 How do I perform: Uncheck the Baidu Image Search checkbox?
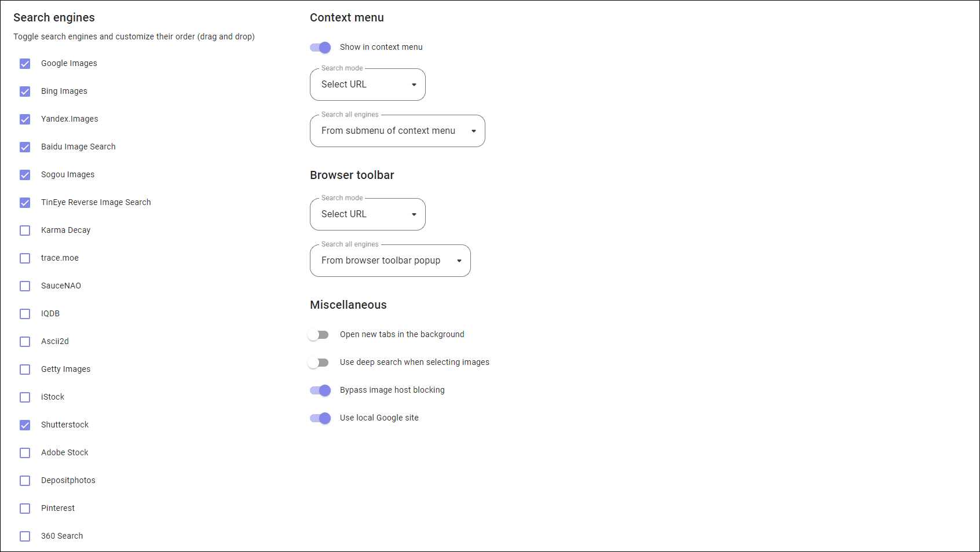(x=25, y=147)
